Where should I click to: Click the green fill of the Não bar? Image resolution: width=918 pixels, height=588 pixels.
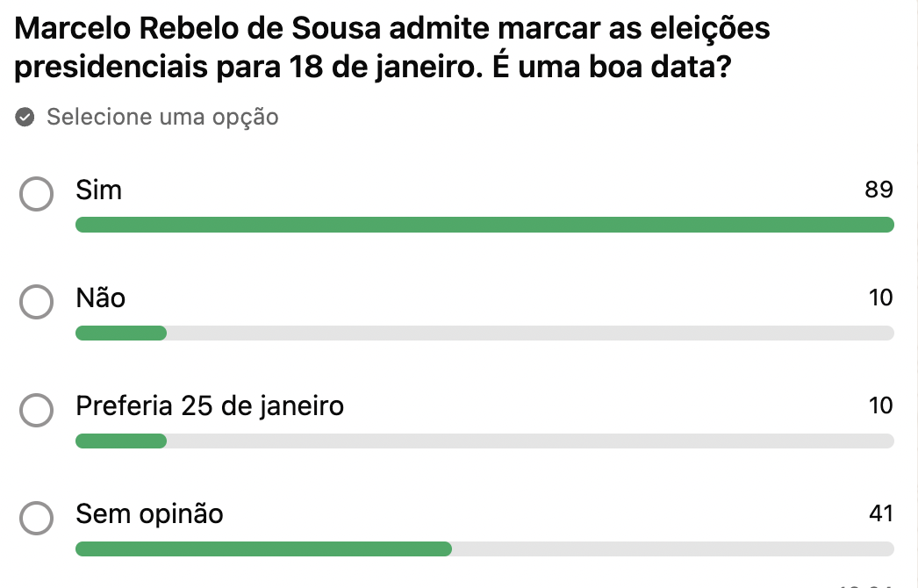click(121, 333)
